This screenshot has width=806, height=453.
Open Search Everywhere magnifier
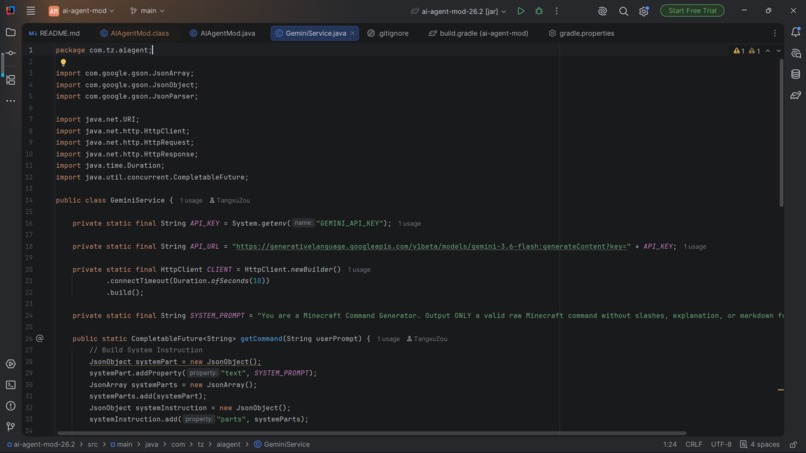point(623,11)
